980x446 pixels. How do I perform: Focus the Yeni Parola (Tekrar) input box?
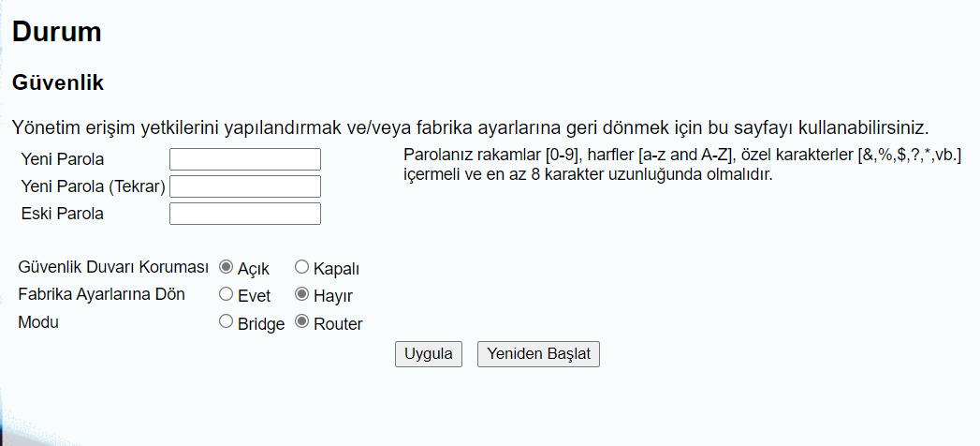(245, 186)
